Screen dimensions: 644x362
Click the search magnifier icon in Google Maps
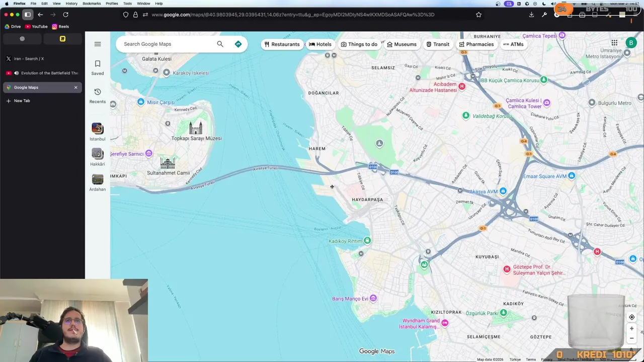pos(220,44)
